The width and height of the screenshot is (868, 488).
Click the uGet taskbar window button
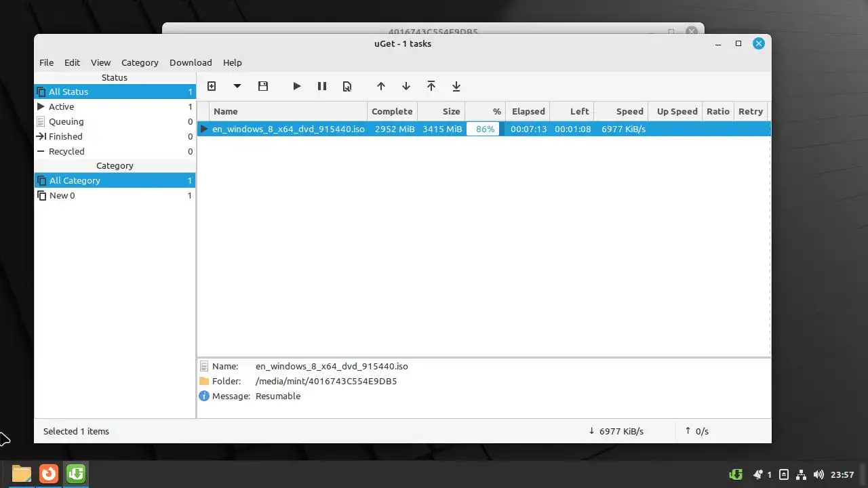pyautogui.click(x=76, y=474)
